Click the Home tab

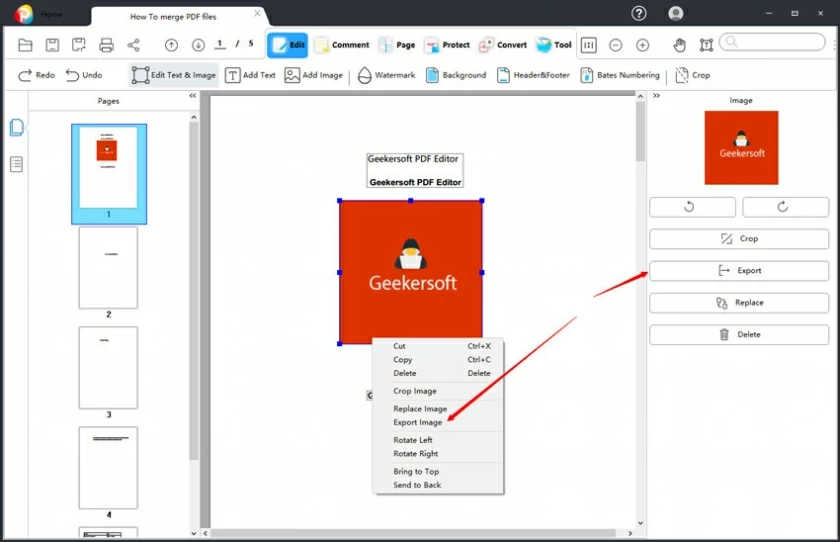51,14
